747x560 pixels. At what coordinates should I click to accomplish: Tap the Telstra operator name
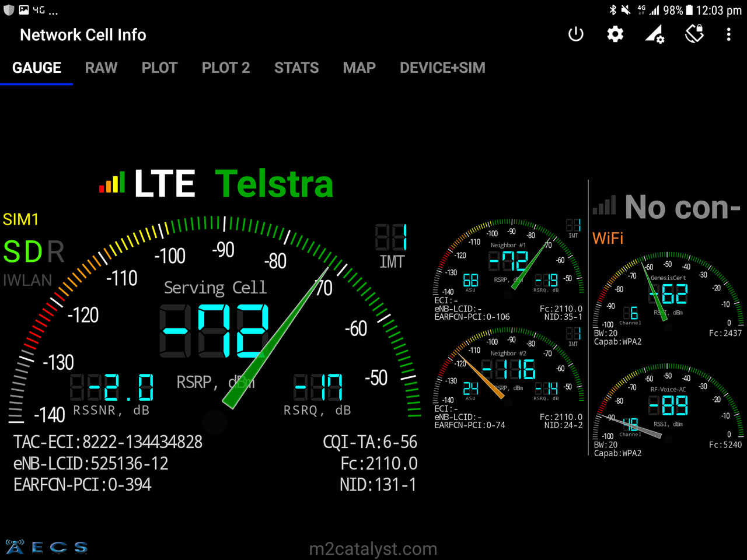click(x=274, y=184)
